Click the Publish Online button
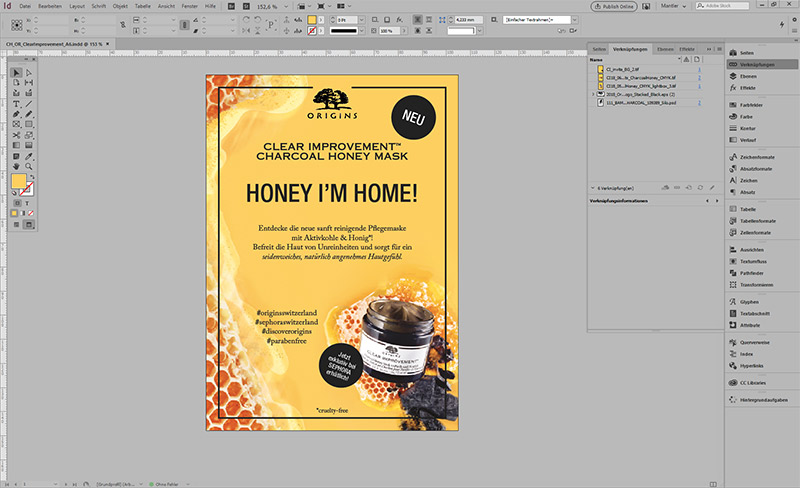Screen dimensions: 800x488 614,6
